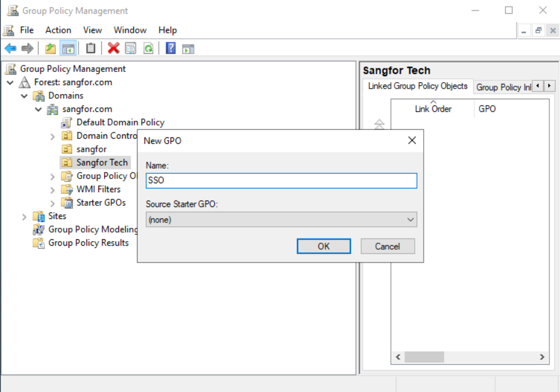Click the Forward arrow toolbar icon
The width and height of the screenshot is (560, 392).
click(x=27, y=48)
